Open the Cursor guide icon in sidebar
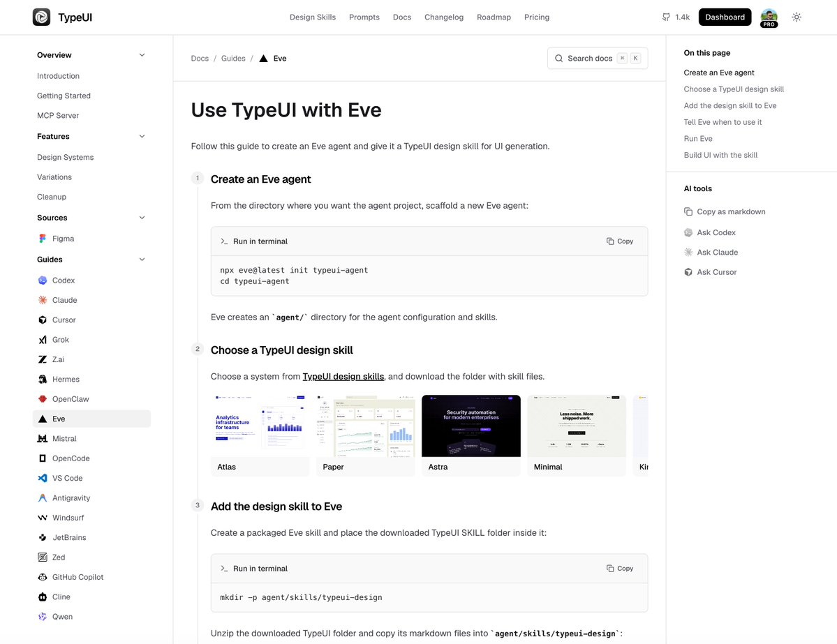This screenshot has width=837, height=644. point(43,320)
